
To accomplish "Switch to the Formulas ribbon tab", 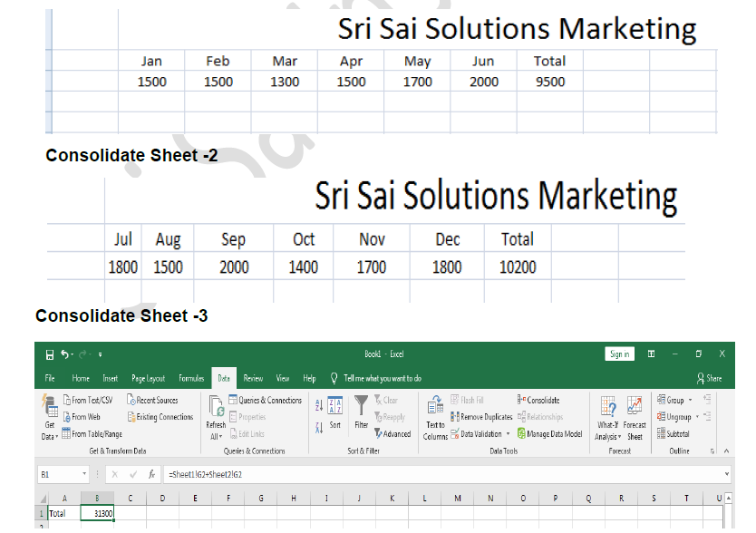I will click(191, 378).
